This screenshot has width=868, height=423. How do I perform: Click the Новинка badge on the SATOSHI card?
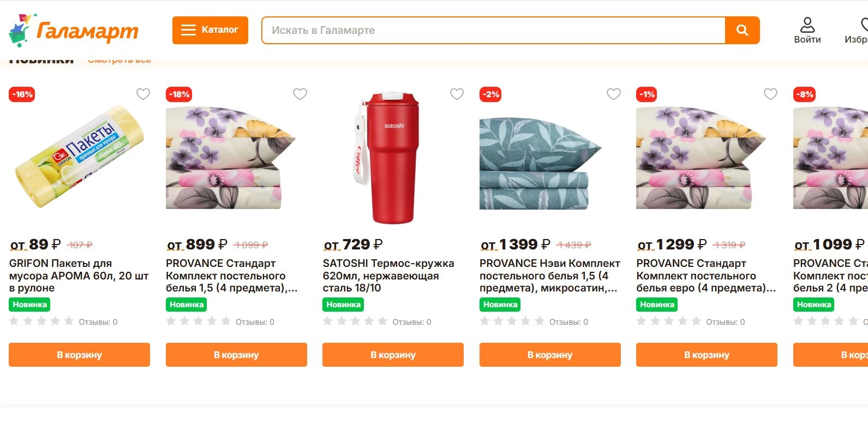coord(342,305)
